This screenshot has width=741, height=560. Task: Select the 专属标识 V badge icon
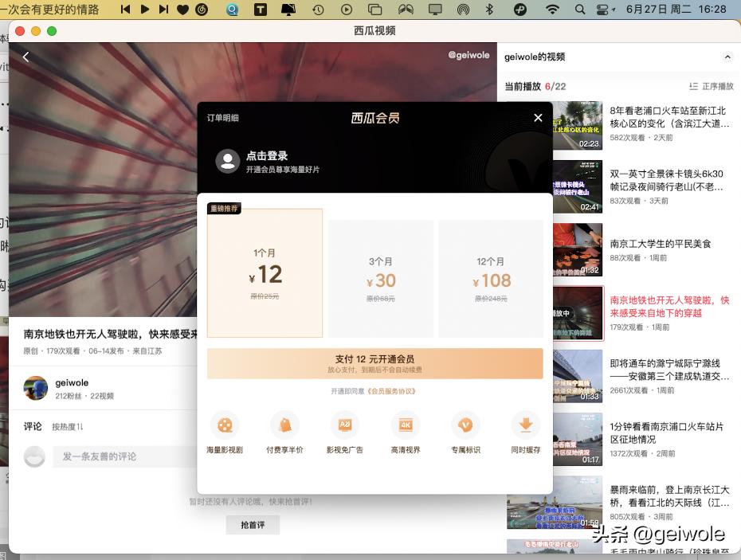click(x=465, y=425)
